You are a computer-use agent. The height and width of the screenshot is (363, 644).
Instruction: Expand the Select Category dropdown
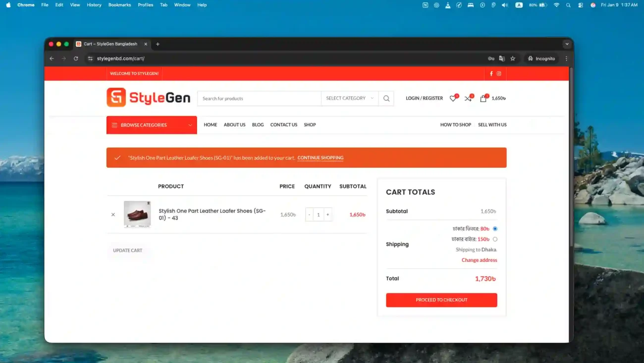click(x=349, y=98)
